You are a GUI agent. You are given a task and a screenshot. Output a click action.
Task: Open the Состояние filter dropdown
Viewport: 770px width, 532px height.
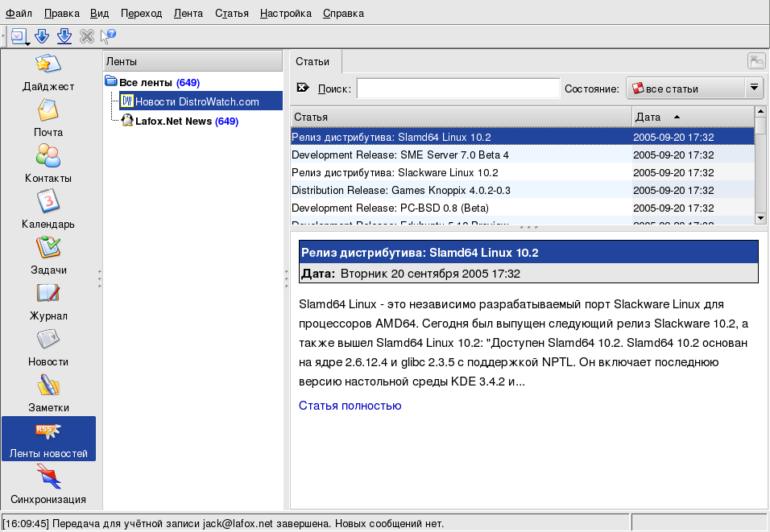[694, 89]
